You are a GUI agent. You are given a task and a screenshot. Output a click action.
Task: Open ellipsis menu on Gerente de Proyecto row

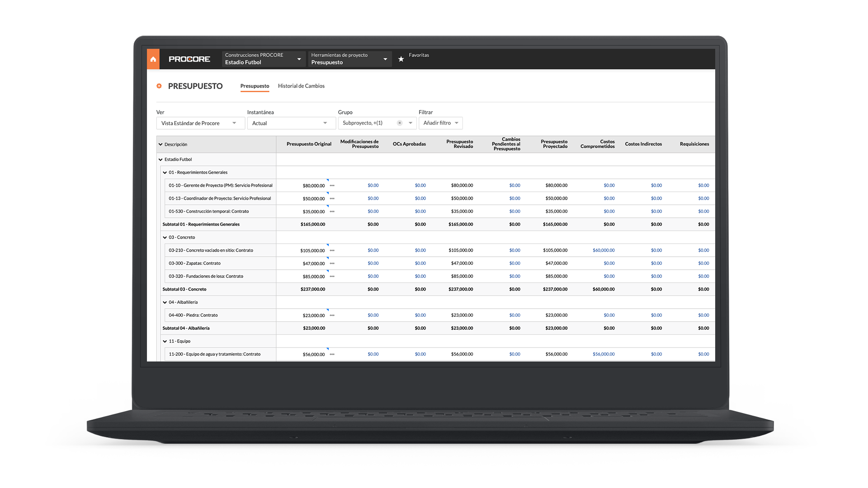click(332, 185)
